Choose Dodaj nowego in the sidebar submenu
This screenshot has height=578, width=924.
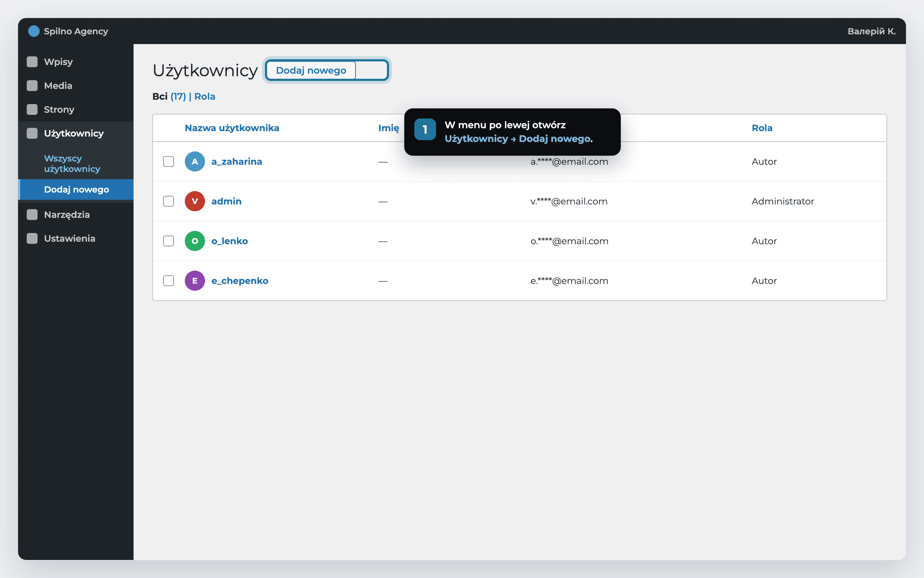pyautogui.click(x=75, y=190)
